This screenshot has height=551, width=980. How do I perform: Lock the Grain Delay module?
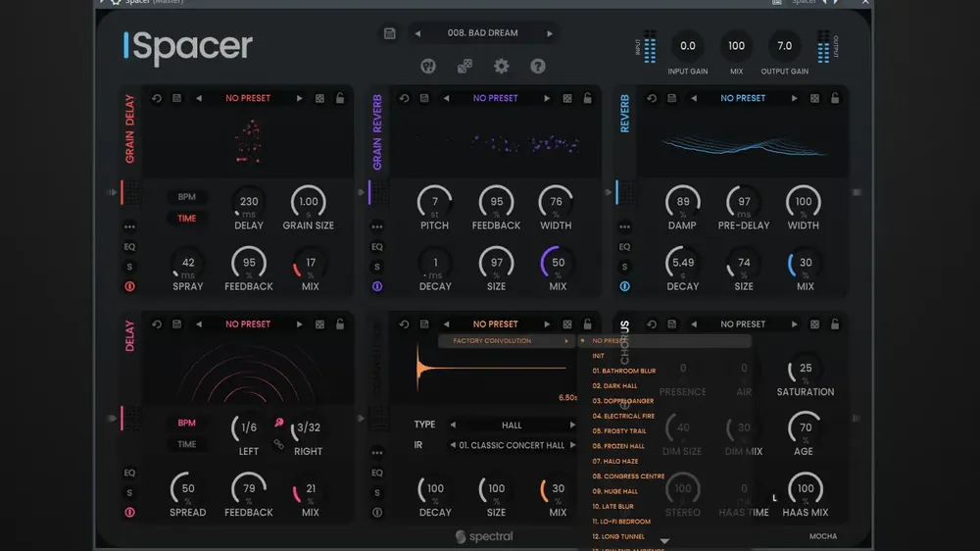point(340,98)
